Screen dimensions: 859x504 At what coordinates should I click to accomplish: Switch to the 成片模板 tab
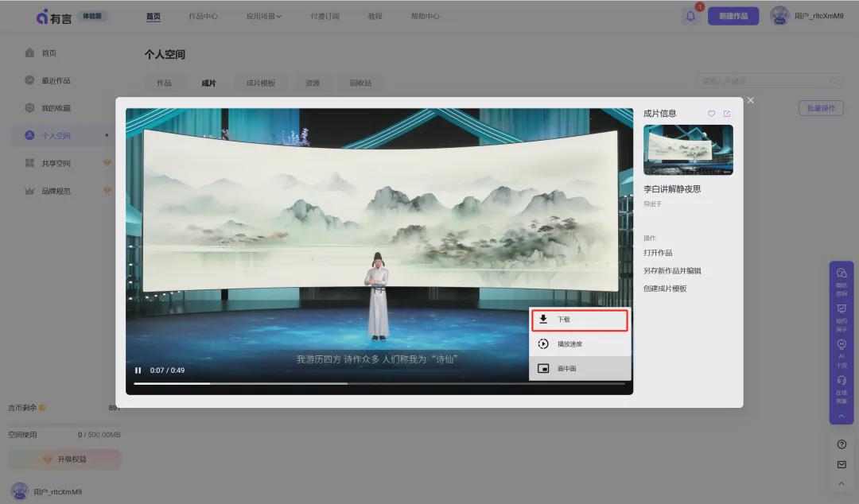(262, 82)
